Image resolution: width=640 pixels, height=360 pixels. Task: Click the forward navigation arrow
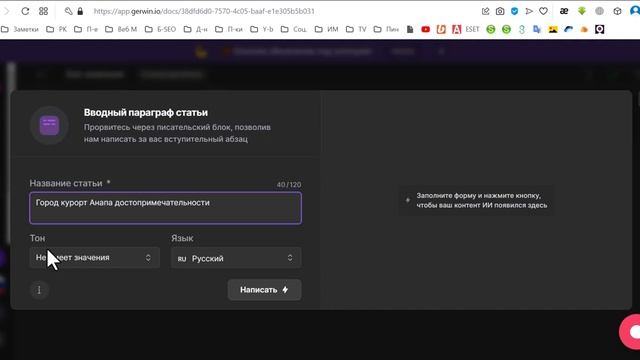(6, 11)
